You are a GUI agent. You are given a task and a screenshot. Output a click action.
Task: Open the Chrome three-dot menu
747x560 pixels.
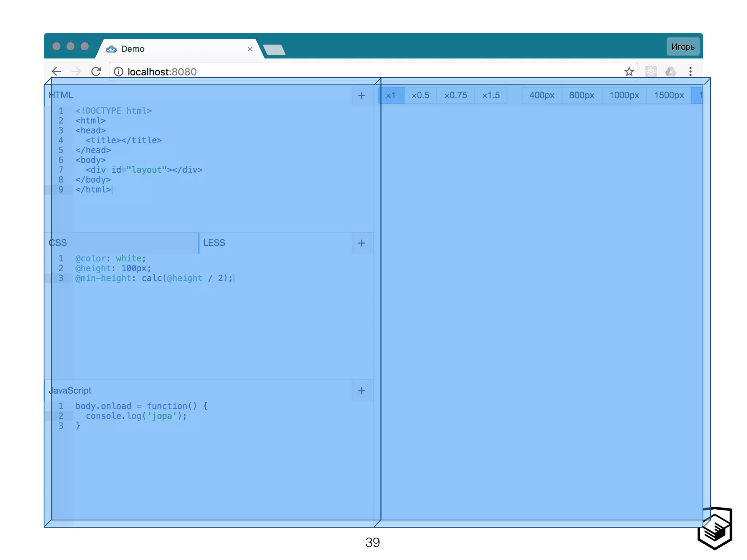tap(690, 71)
